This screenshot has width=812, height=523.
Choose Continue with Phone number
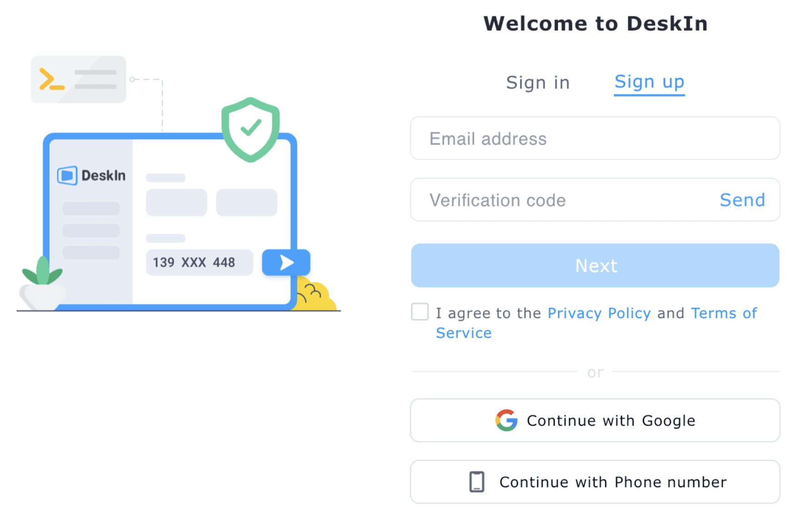[x=595, y=482]
